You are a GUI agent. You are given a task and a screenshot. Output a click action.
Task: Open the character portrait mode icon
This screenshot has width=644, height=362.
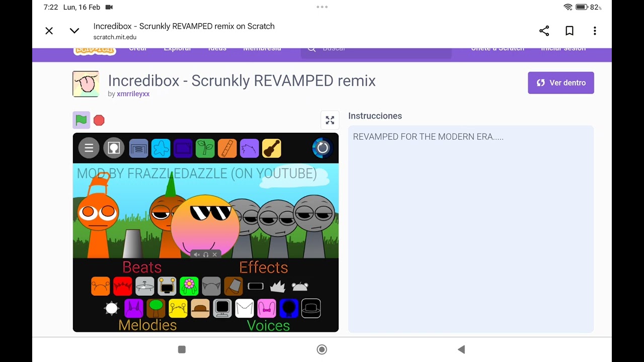(114, 148)
